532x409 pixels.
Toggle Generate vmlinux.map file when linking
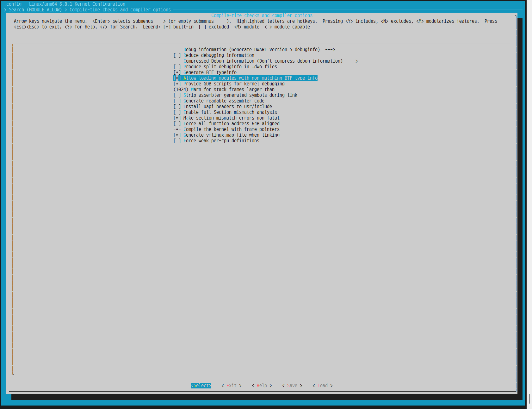click(x=226, y=135)
